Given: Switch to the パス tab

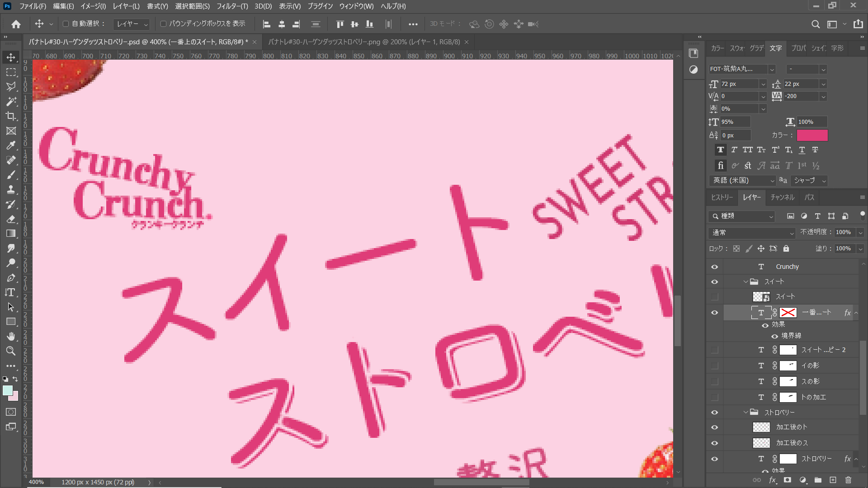Looking at the screenshot, I should pos(809,197).
